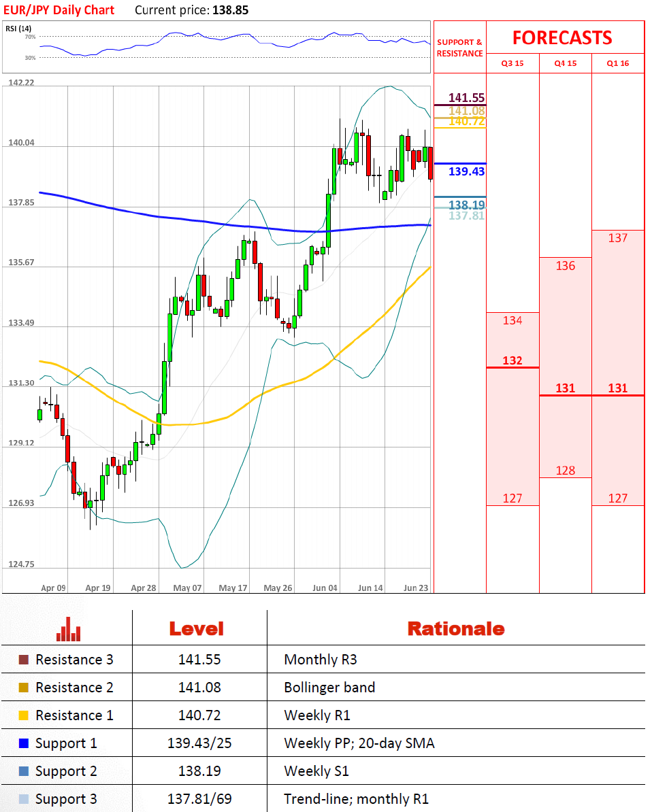Click the 124.75 price axis label
The height and width of the screenshot is (812, 652).
click(x=21, y=564)
